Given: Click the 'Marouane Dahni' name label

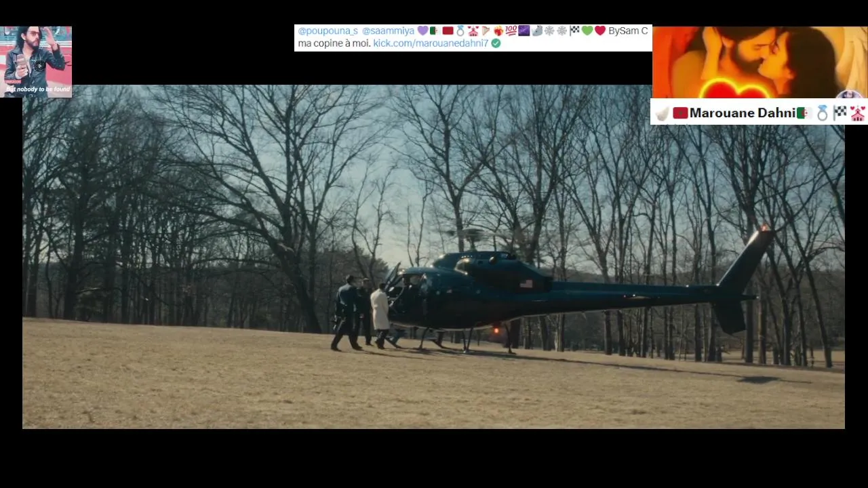Looking at the screenshot, I should pyautogui.click(x=742, y=113).
